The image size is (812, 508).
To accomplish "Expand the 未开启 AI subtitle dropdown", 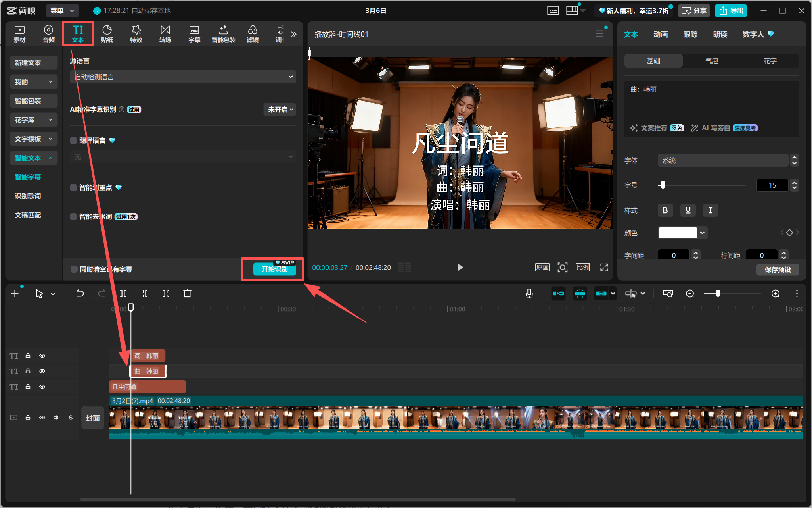I will [280, 110].
